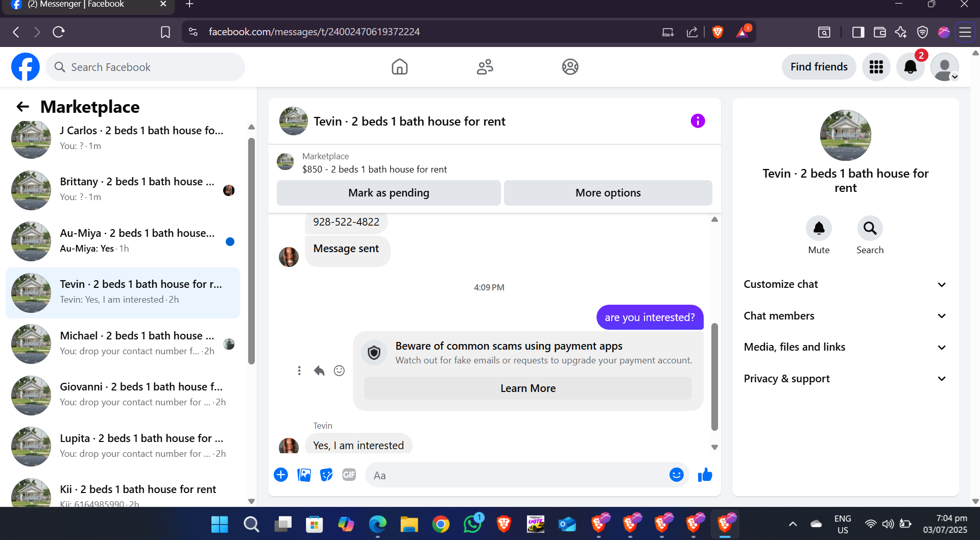This screenshot has width=980, height=540.
Task: Click More options button
Action: tap(608, 193)
